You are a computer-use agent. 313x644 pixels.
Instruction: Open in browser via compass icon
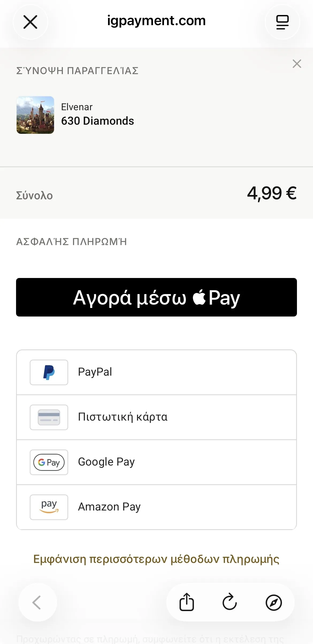point(274,603)
